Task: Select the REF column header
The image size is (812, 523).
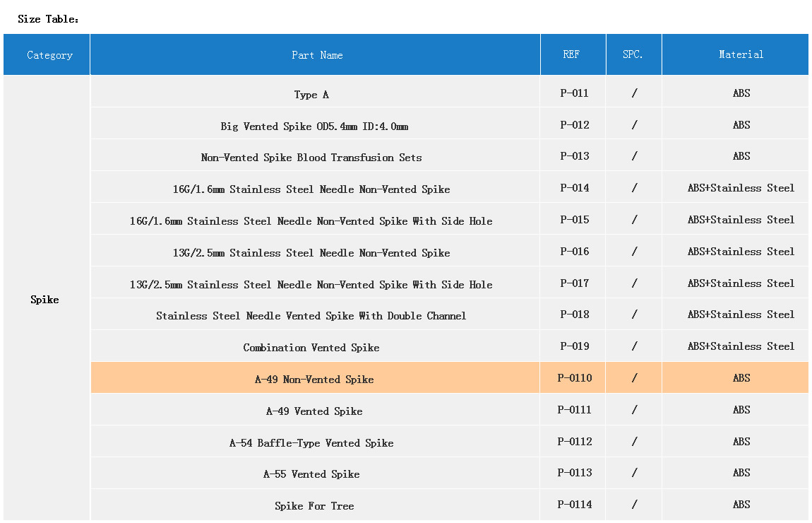Action: 572,54
